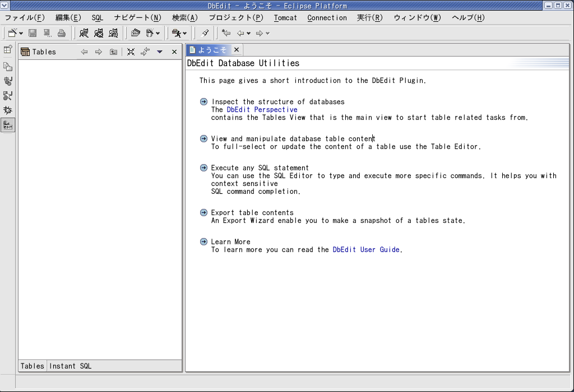Switch to the Instant SQL tab

click(x=70, y=366)
